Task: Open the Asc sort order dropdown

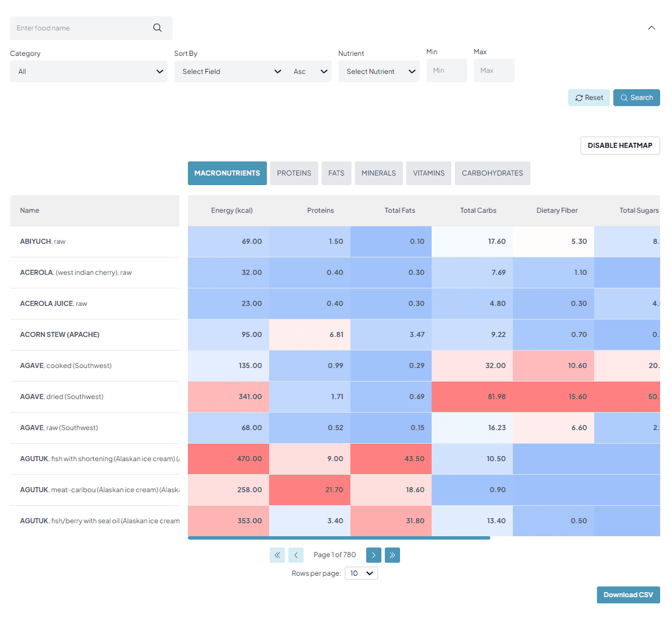Action: point(310,72)
